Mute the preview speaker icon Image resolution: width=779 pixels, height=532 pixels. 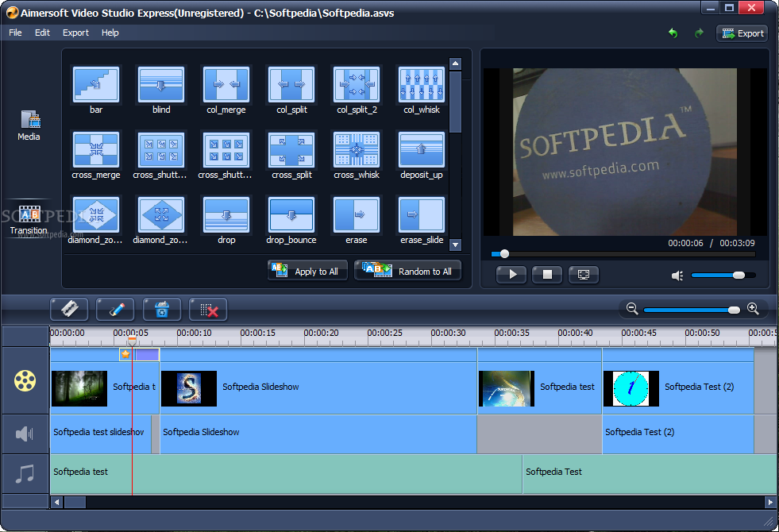coord(677,276)
